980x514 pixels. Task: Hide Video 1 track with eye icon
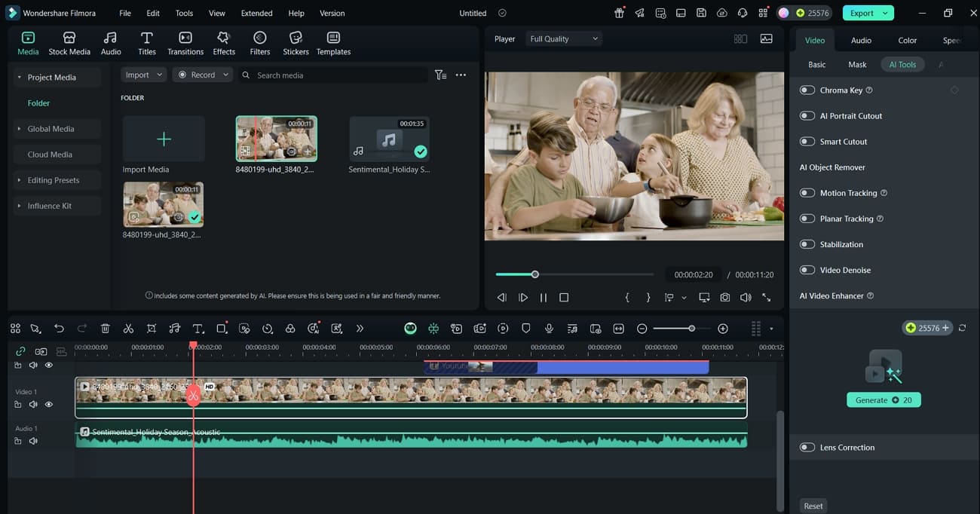(49, 405)
